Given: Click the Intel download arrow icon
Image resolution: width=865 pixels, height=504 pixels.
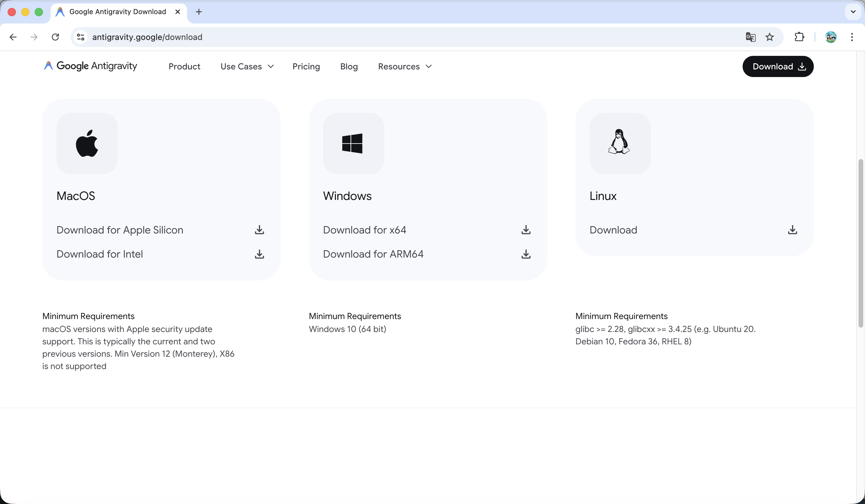Looking at the screenshot, I should pos(259,254).
